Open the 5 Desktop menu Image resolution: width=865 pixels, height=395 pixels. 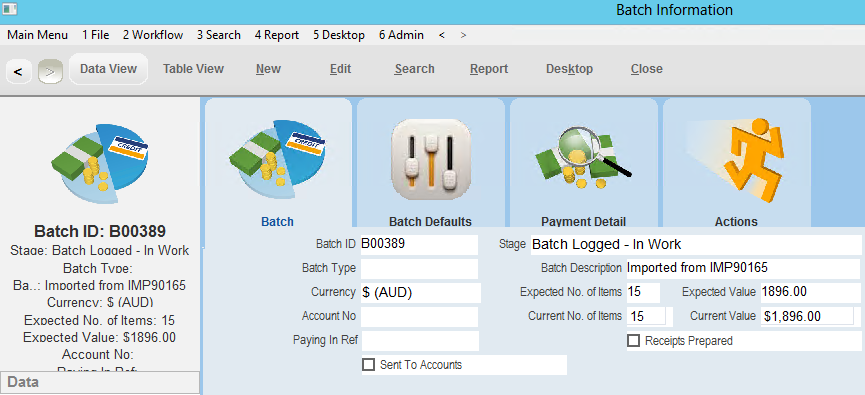click(x=339, y=35)
